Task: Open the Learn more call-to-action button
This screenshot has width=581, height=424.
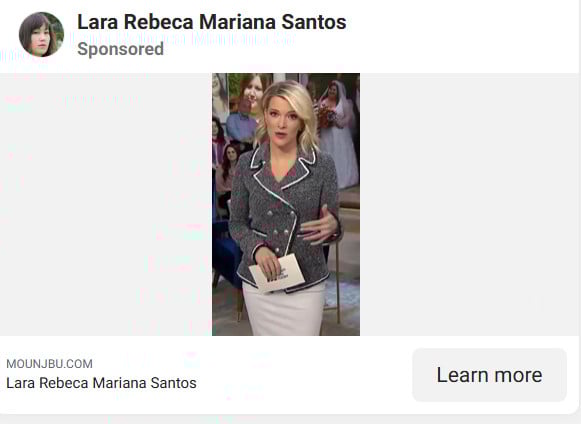Action: (x=489, y=375)
